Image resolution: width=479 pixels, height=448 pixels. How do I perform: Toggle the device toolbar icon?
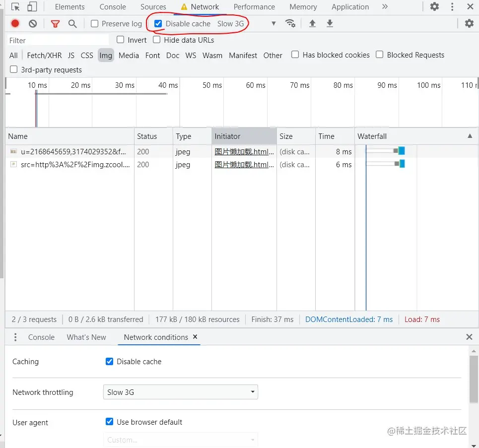pos(32,7)
